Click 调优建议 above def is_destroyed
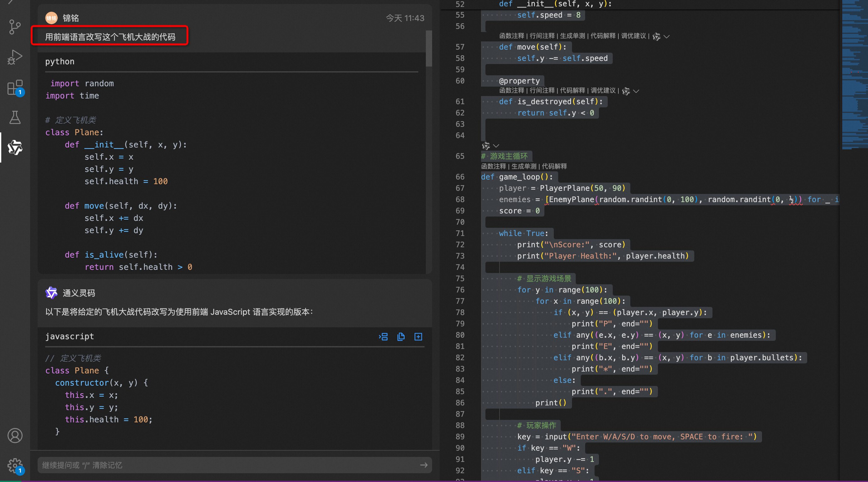Screen dimensions: 868x482 coord(603,90)
